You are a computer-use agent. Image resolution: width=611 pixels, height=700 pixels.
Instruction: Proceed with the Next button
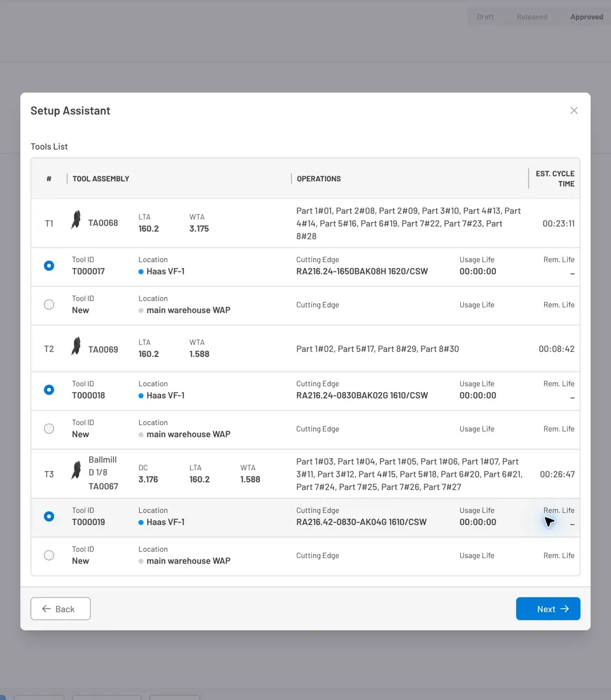coord(548,609)
